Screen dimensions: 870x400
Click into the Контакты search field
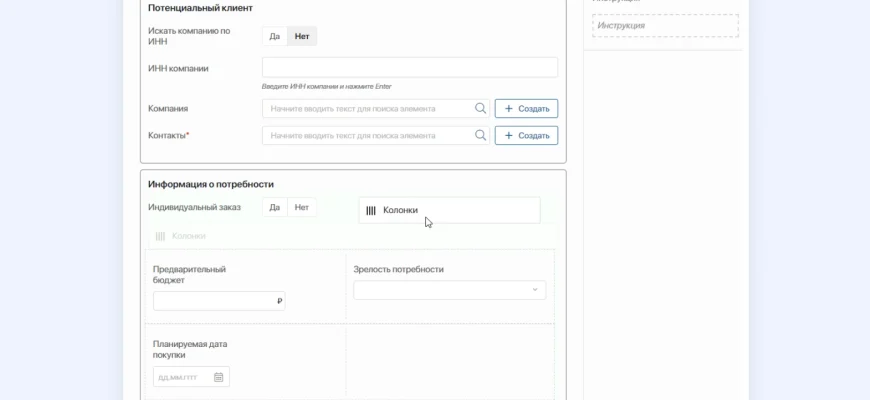pyautogui.click(x=368, y=135)
